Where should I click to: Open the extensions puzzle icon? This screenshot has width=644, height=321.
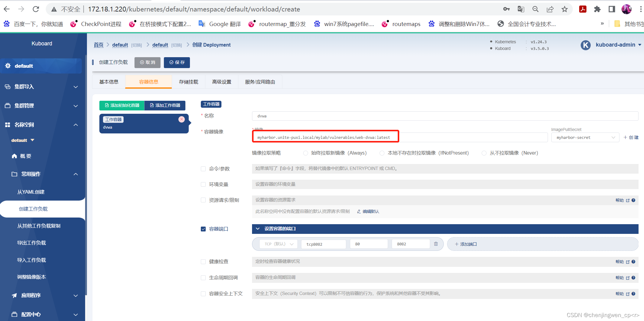pos(597,9)
